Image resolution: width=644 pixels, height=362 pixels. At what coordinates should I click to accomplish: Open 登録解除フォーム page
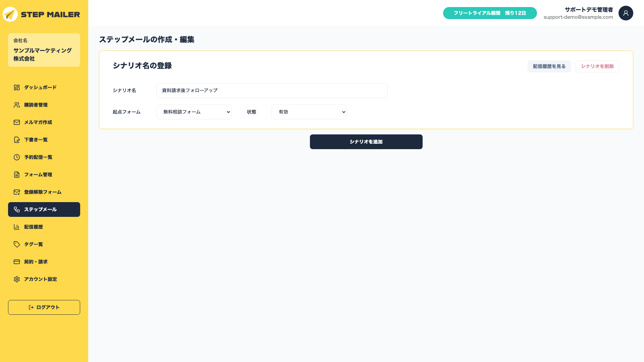[x=44, y=192]
